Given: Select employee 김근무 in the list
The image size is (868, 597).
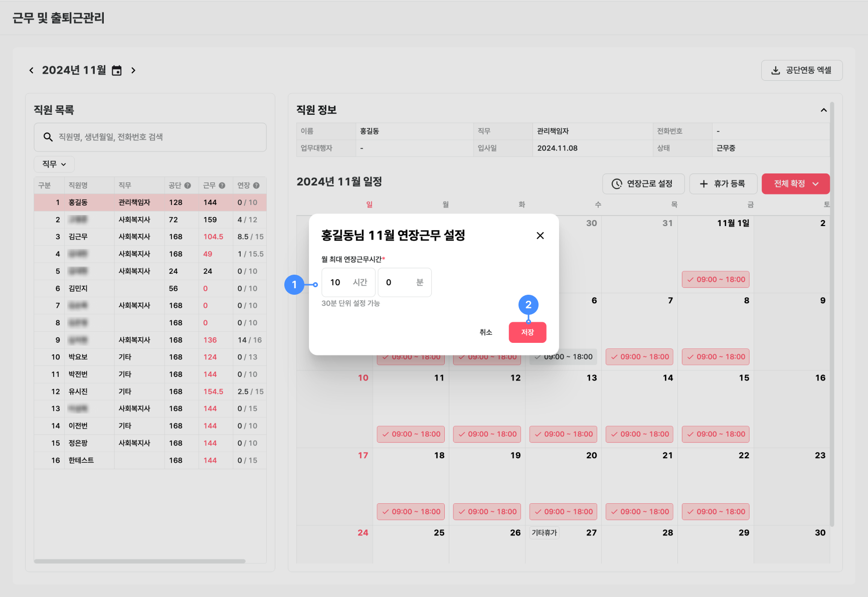Looking at the screenshot, I should 78,237.
